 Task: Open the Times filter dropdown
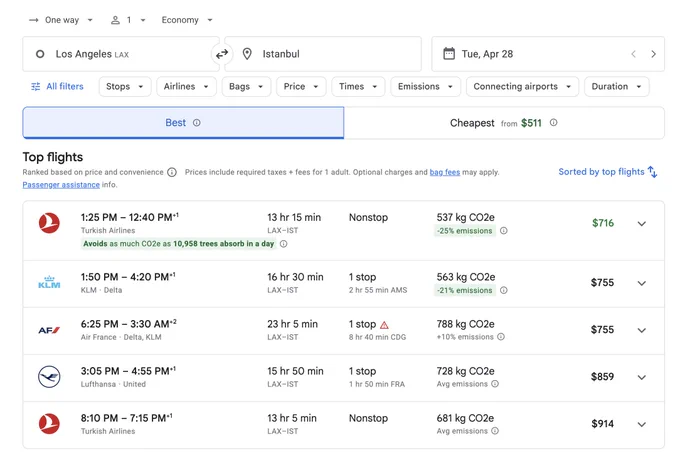click(358, 86)
